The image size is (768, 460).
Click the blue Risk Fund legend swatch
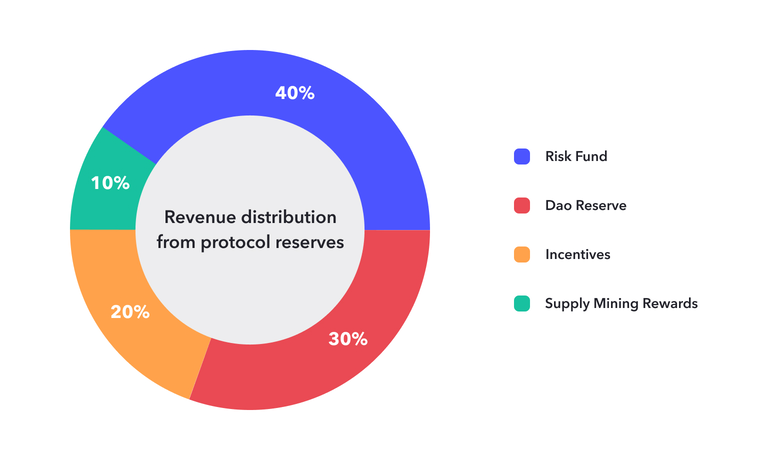pos(522,156)
